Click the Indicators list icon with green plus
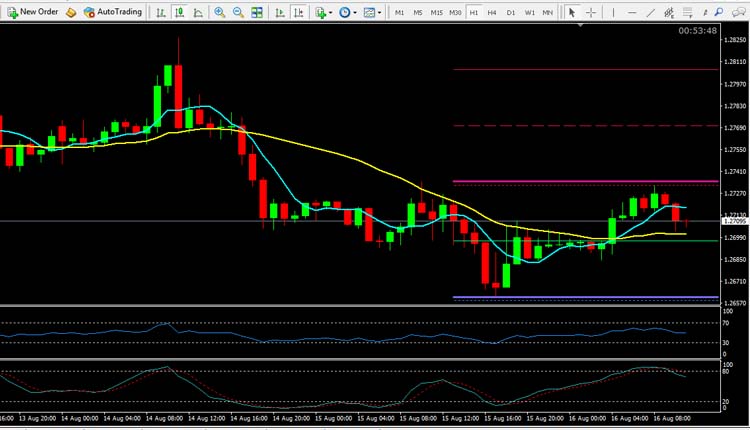Viewport: 750px width, 430px height. coord(320,12)
